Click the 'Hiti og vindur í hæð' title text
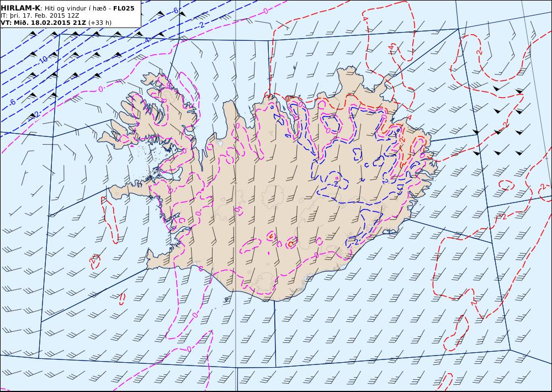Screen dimensions: 552x392 [76, 8]
